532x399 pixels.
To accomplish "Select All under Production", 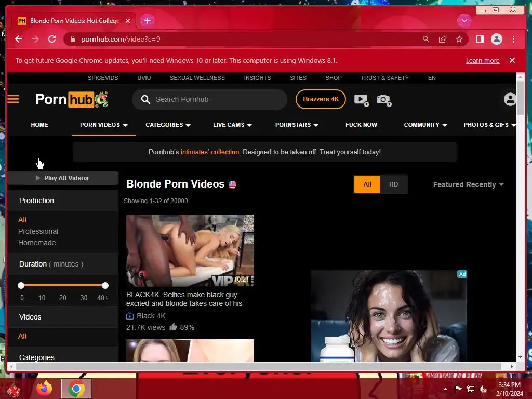I will tap(22, 220).
